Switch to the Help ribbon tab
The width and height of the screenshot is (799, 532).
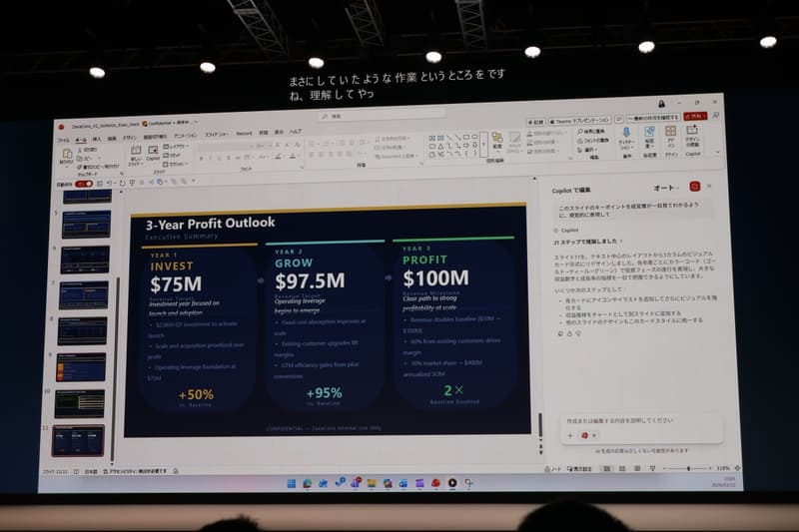(296, 132)
